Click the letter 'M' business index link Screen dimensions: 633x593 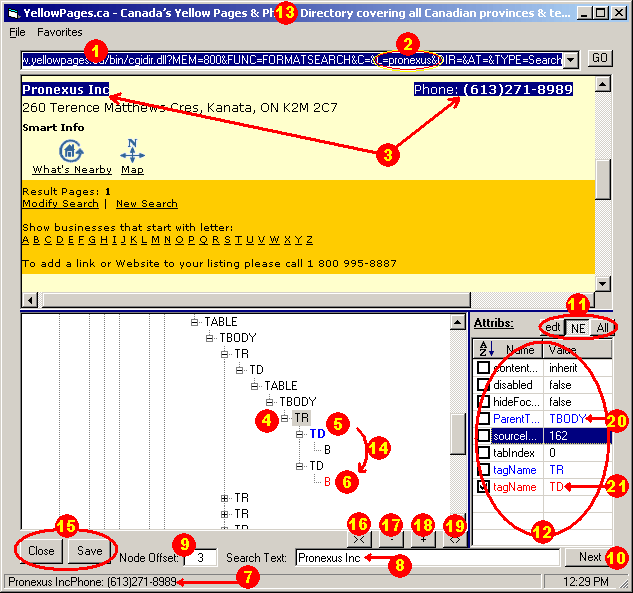[x=155, y=240]
